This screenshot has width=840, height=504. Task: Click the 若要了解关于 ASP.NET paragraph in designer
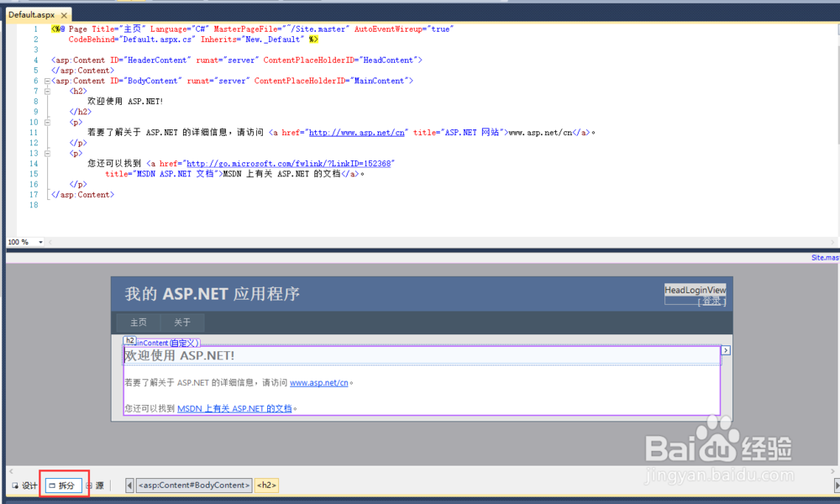239,383
